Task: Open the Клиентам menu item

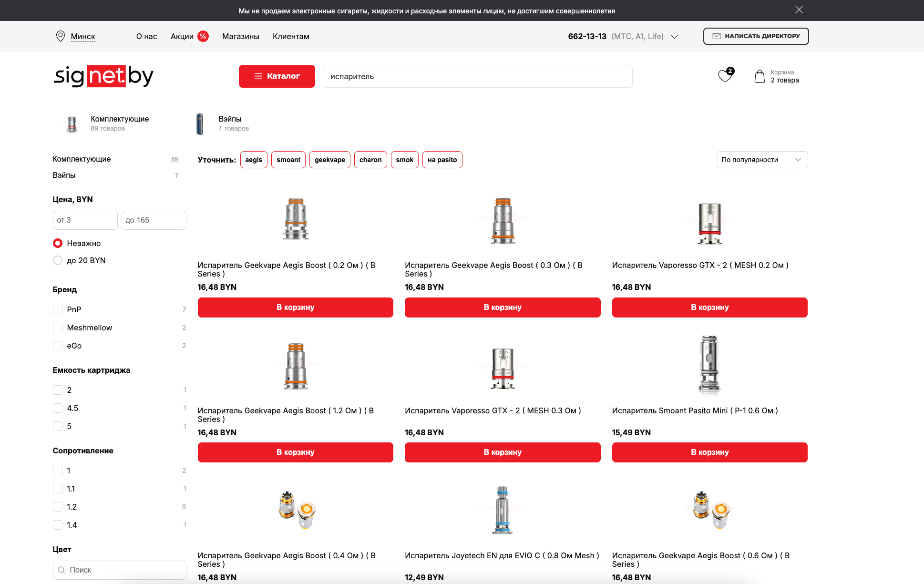Action: 291,36
